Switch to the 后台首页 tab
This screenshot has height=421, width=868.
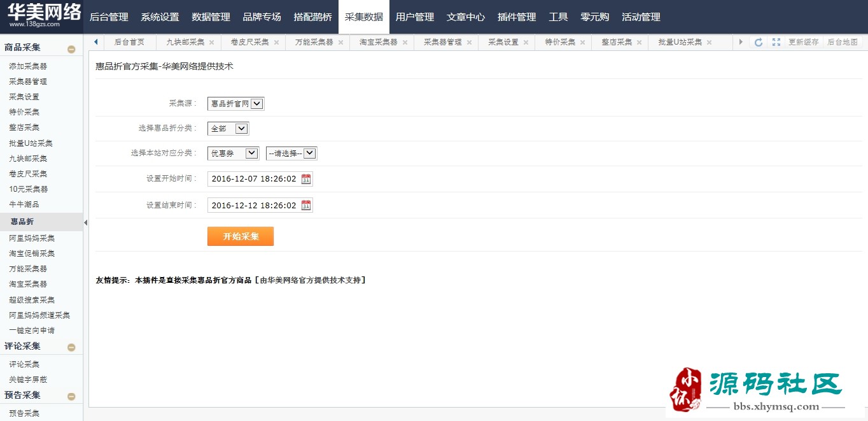(129, 42)
